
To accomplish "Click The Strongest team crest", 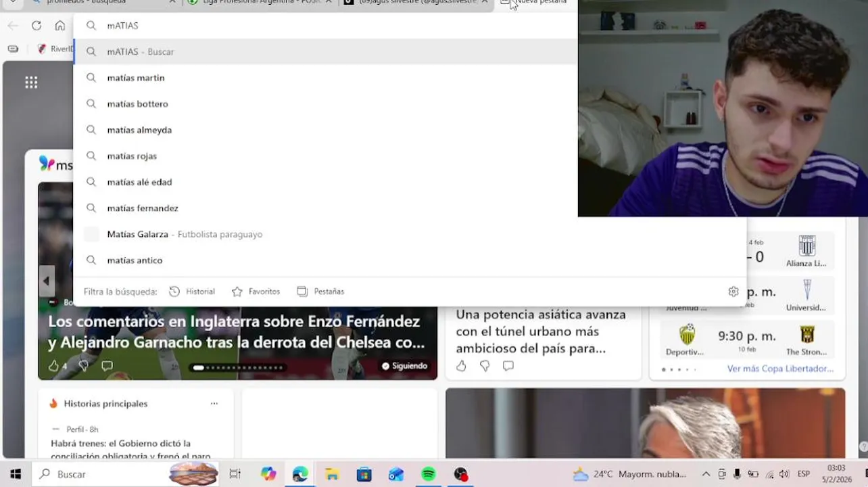I will pos(806,335).
